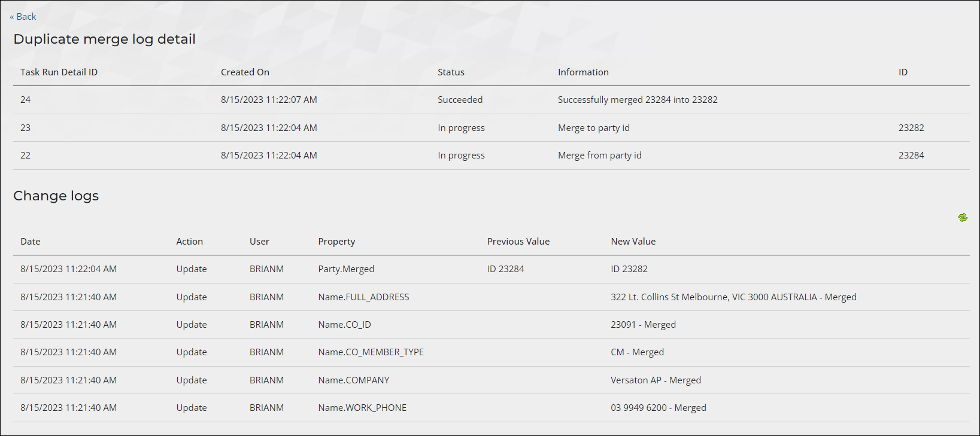
Task: Click the green refresh icon above Change logs table
Action: (x=963, y=218)
